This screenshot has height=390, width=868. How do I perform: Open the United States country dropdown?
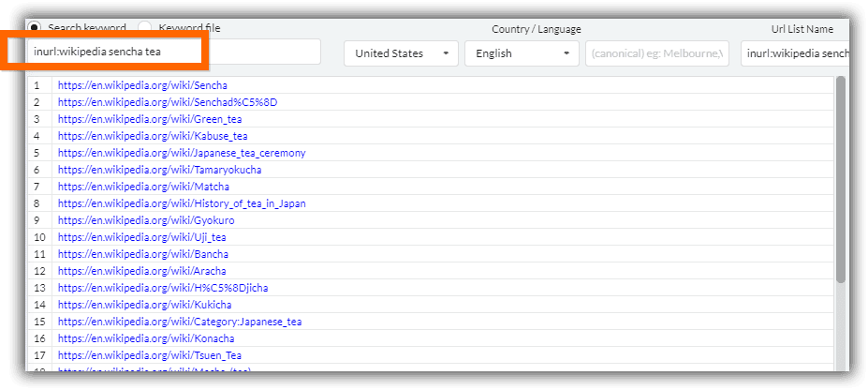pos(402,53)
